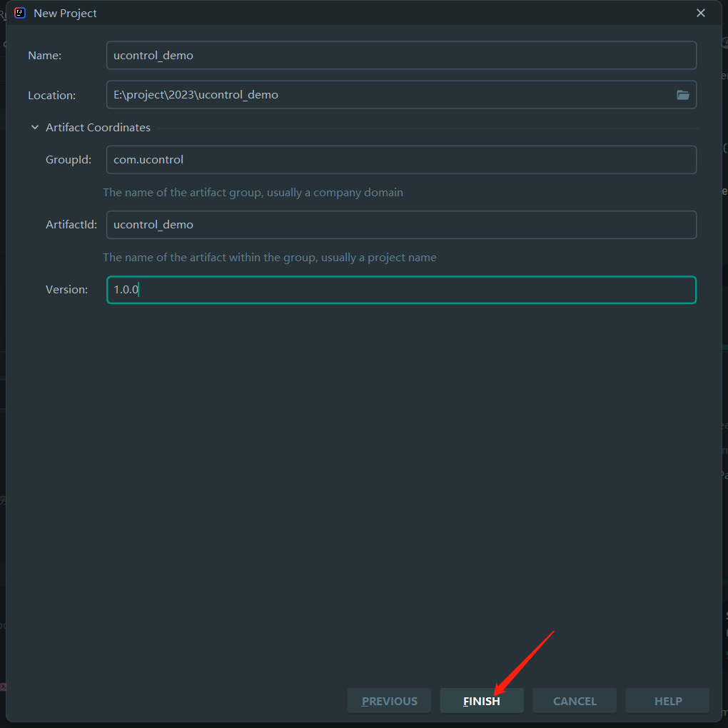The height and width of the screenshot is (728, 728).
Task: Close the New Project dialog
Action: 701,13
